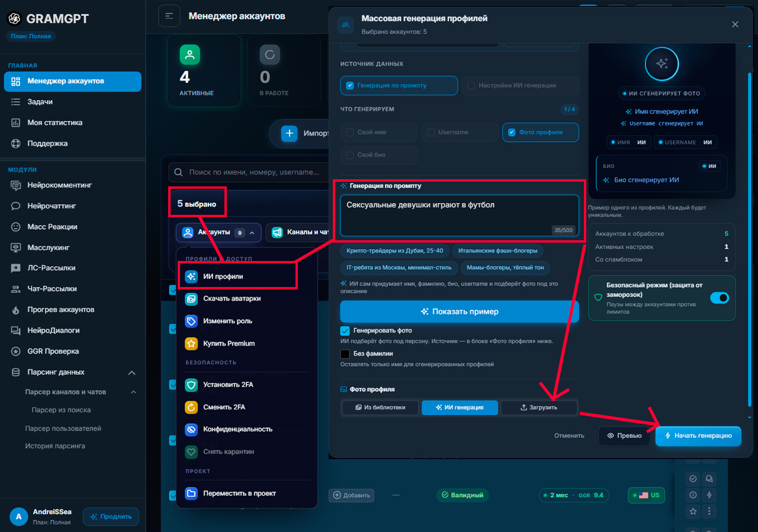Click the Начать генерацию button
The height and width of the screenshot is (532, 758).
click(x=698, y=436)
